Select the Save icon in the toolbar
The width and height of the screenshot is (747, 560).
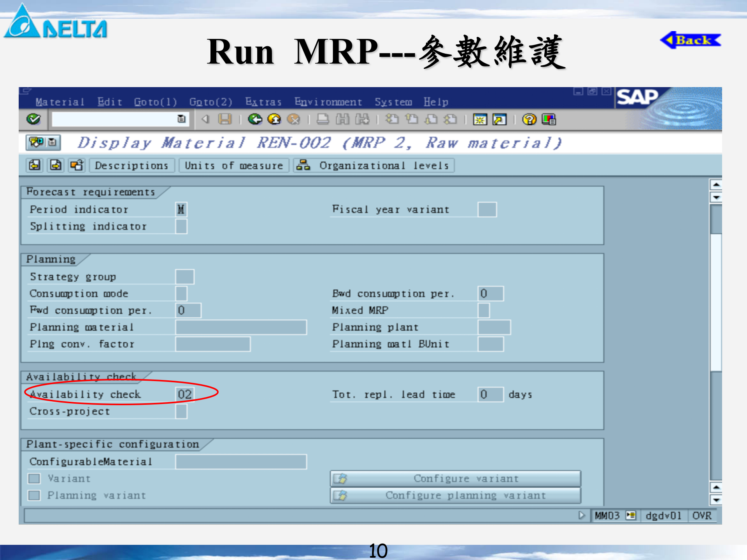pos(225,120)
